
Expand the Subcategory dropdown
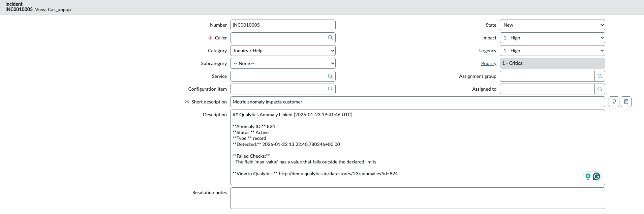283,63
